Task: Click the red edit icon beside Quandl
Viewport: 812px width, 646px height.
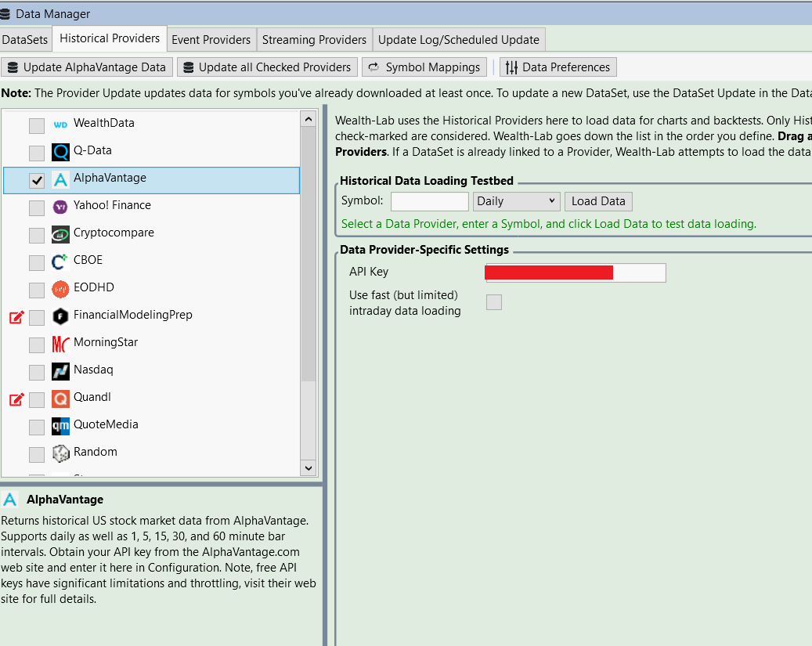Action: click(x=16, y=399)
